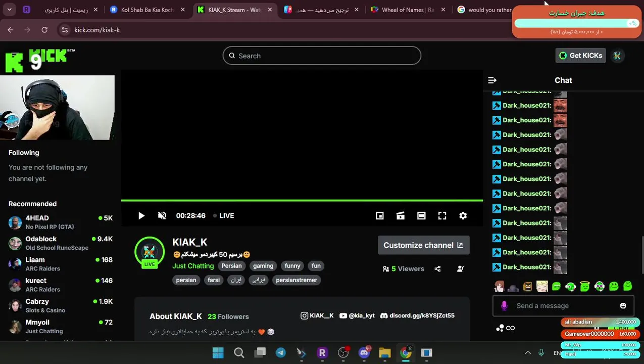The width and height of the screenshot is (644, 364).
Task: Select the funny tag
Action: (x=292, y=266)
